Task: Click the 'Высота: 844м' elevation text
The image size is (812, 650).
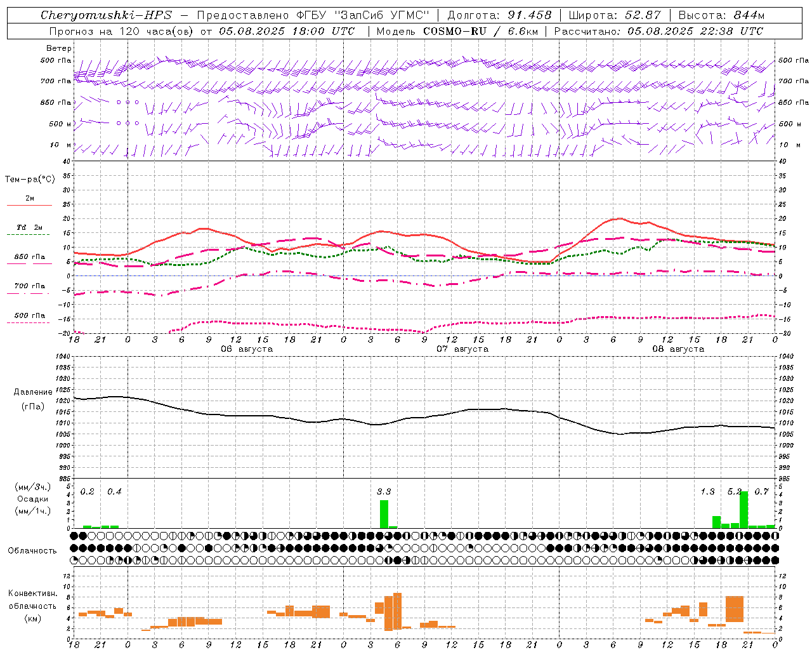Action: coord(721,15)
